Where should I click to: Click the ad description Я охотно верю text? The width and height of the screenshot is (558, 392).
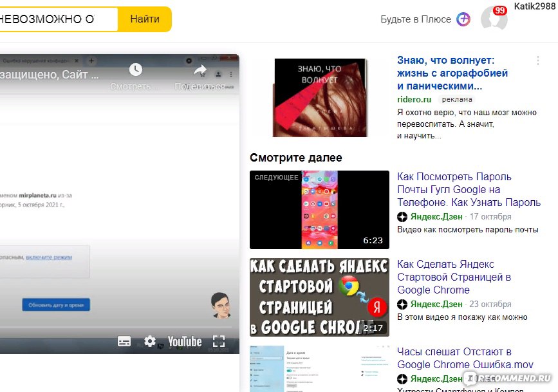click(467, 124)
